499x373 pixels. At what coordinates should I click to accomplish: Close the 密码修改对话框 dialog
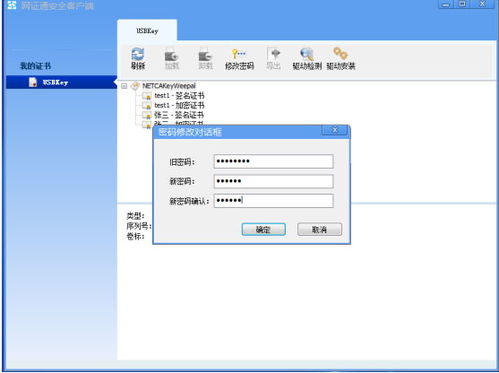tap(335, 130)
